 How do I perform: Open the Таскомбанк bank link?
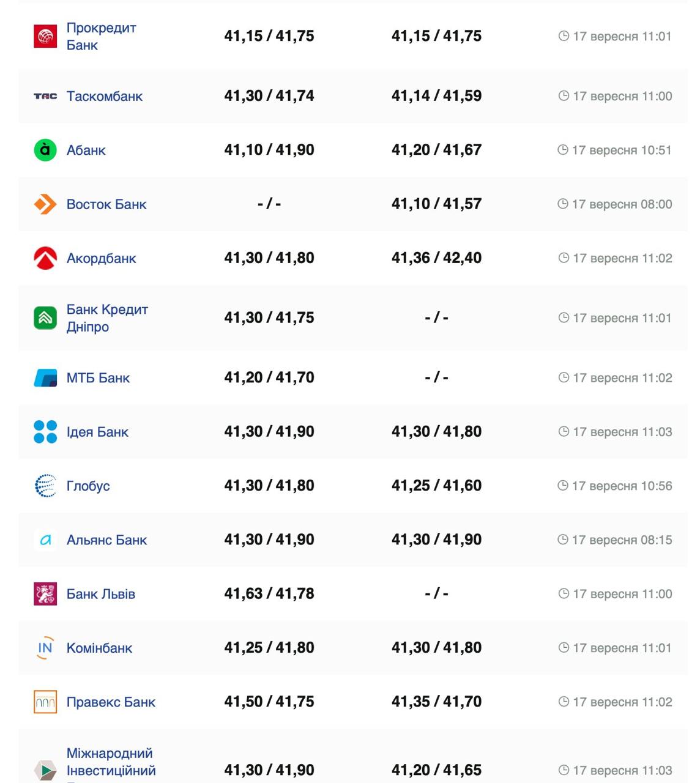pos(105,96)
